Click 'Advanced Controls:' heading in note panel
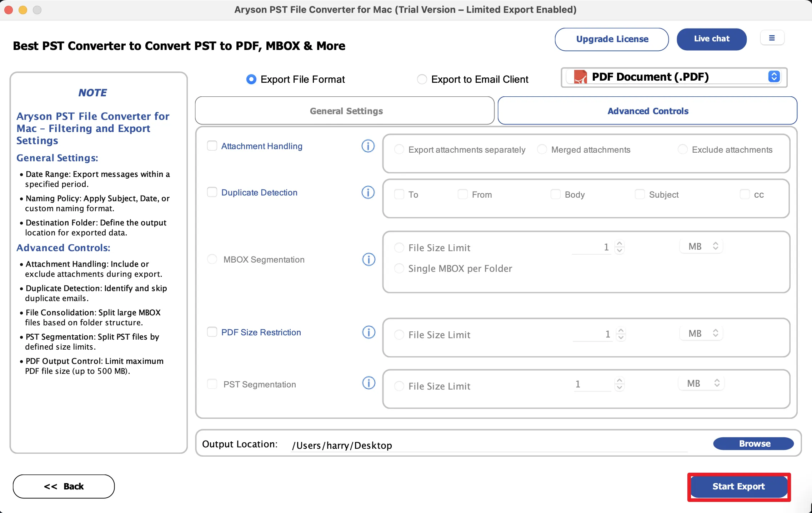 click(64, 248)
